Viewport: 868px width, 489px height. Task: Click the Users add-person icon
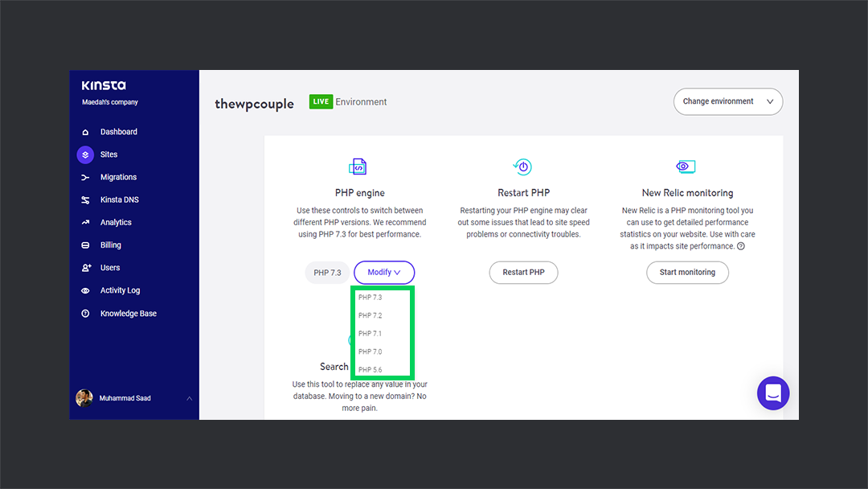(x=86, y=268)
